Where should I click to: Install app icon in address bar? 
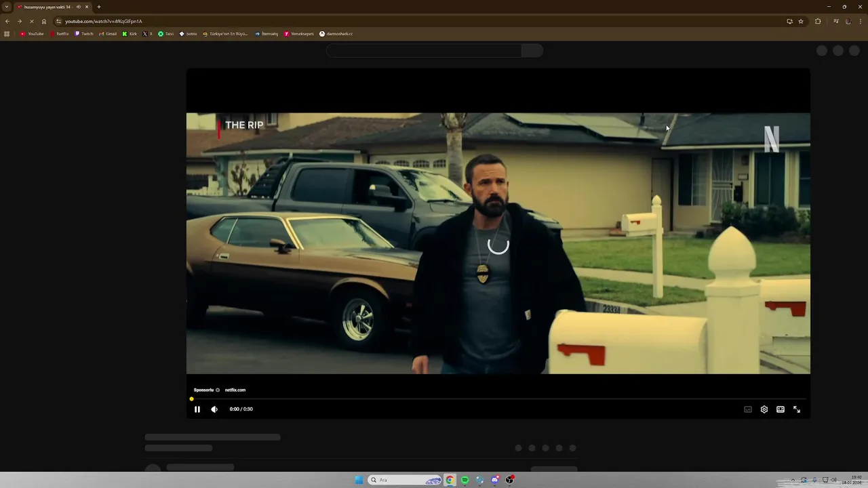click(x=789, y=21)
